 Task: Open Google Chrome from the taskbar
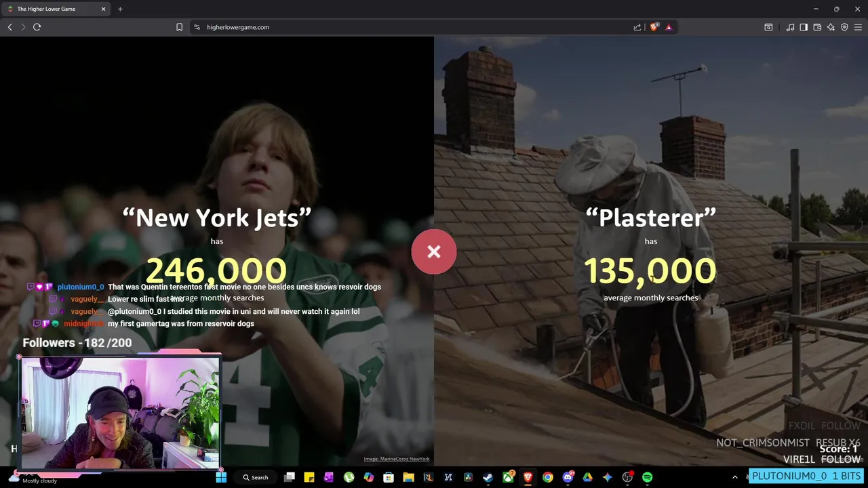pyautogui.click(x=547, y=477)
